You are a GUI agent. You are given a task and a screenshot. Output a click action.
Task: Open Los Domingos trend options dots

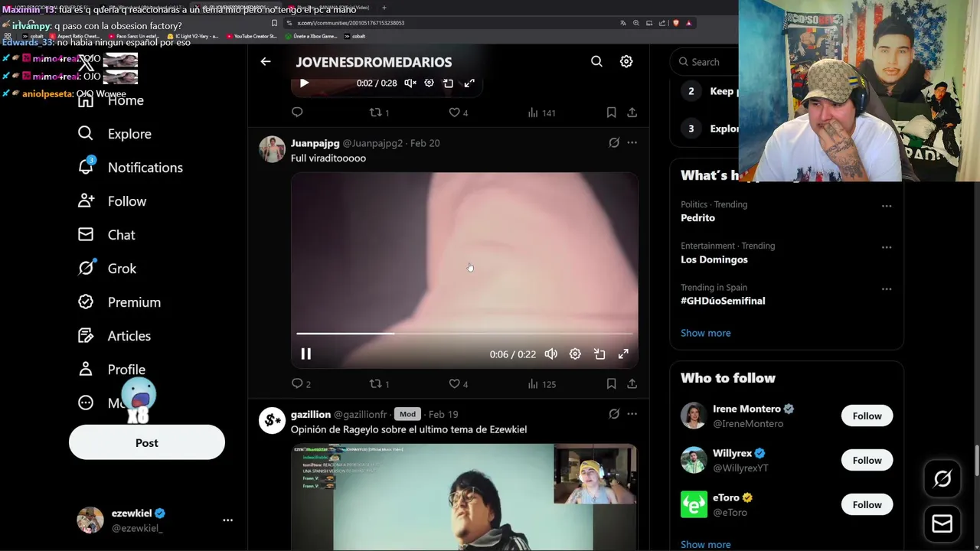click(887, 247)
